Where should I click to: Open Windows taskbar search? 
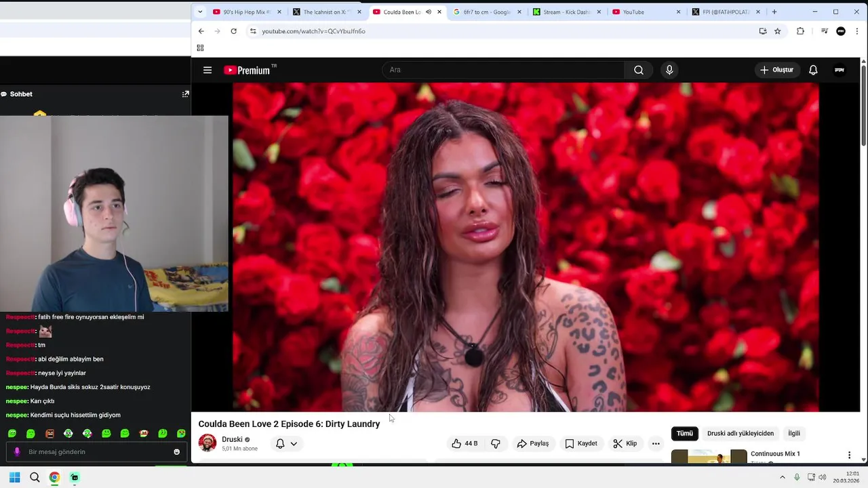[x=35, y=477]
